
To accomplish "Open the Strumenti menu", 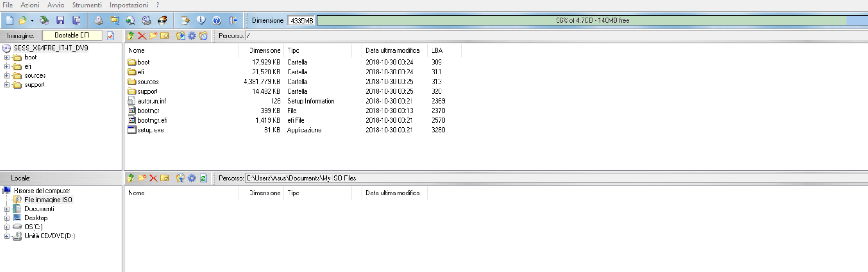I will point(87,5).
